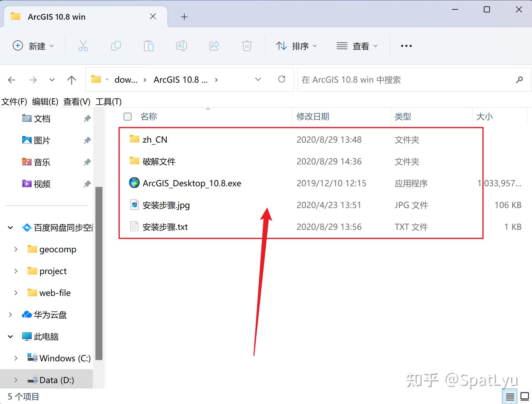
Task: Unpin 图片 from quick access
Action: pyautogui.click(x=87, y=140)
